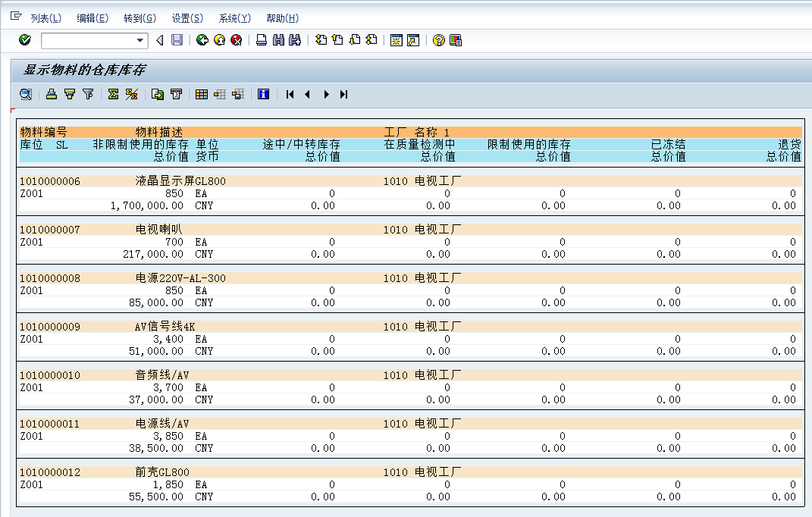
Task: Open the command field dropdown arrow
Action: point(140,39)
